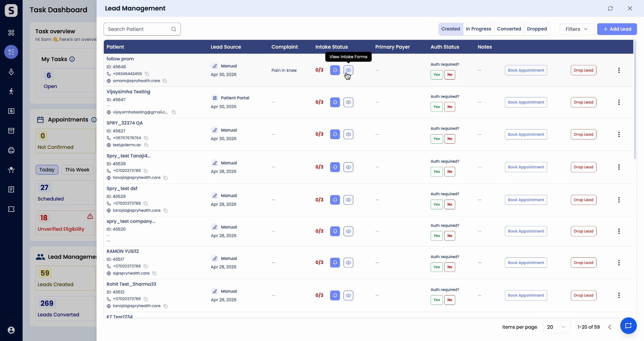Click the Search Patient input field

(x=142, y=29)
